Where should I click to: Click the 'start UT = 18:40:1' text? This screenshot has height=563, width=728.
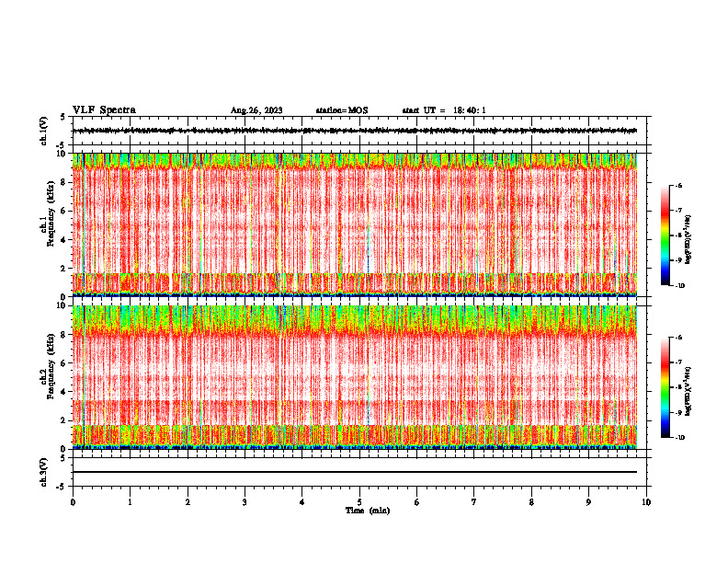click(444, 110)
